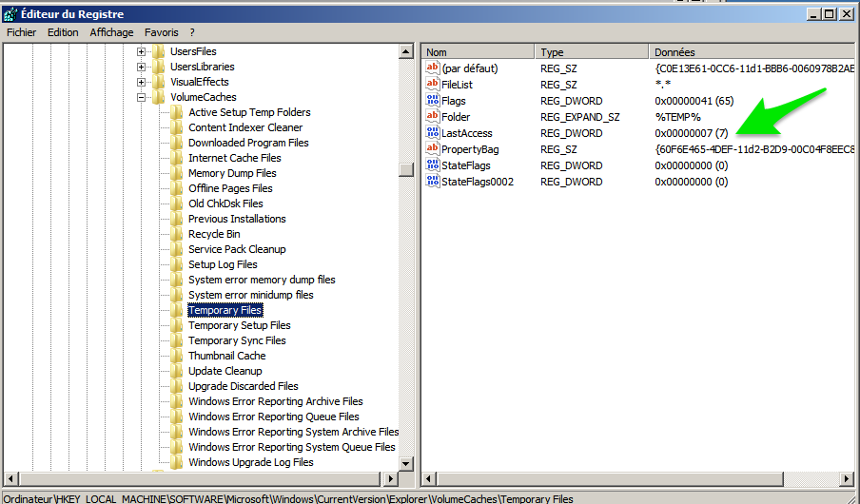Click folder icon next to Memory Dump Files
The image size is (860, 504).
tap(177, 173)
